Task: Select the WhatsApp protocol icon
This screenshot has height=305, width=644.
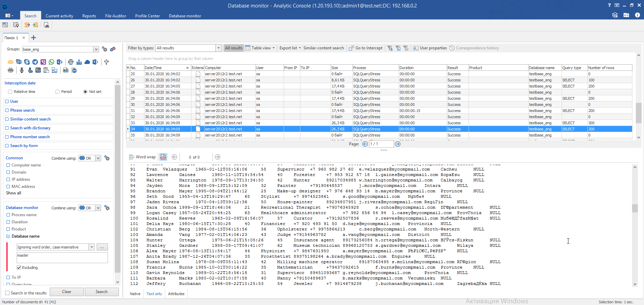Action: [51, 62]
